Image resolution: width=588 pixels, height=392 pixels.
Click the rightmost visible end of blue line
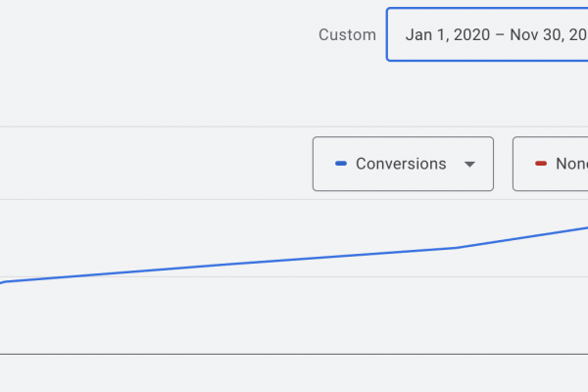pos(585,227)
